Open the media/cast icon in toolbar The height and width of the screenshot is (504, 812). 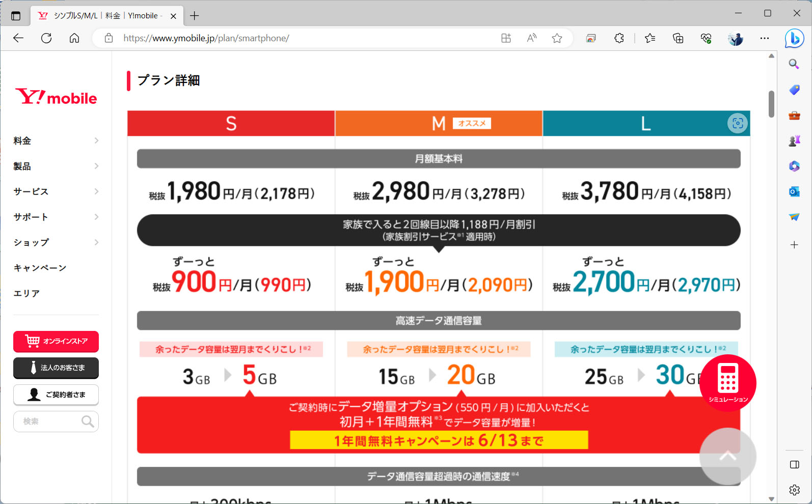point(591,38)
